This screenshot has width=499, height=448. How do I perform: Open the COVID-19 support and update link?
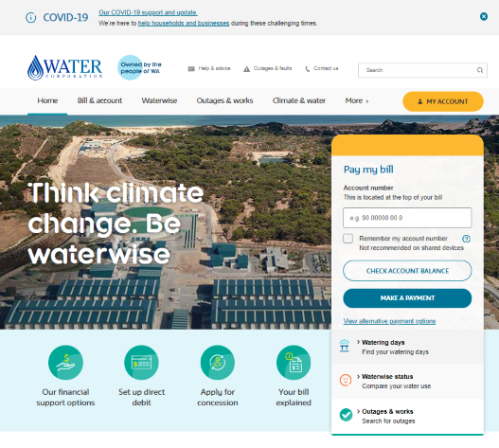[x=148, y=12]
